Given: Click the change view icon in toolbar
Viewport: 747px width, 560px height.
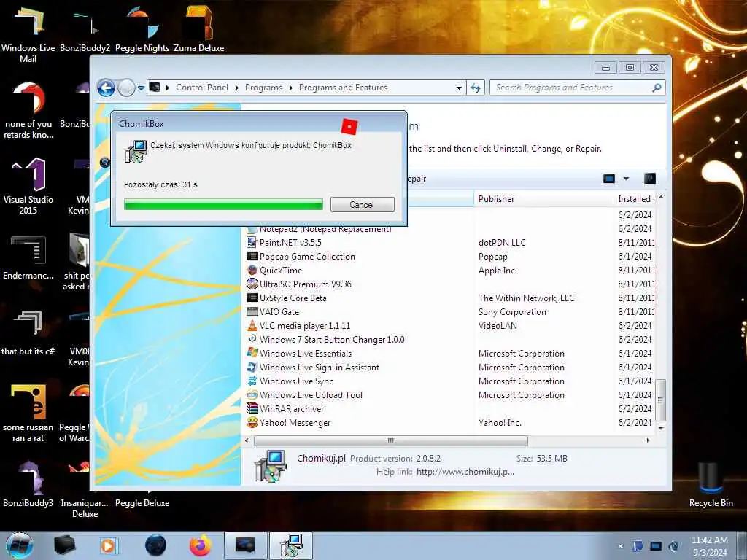Looking at the screenshot, I should tap(609, 179).
